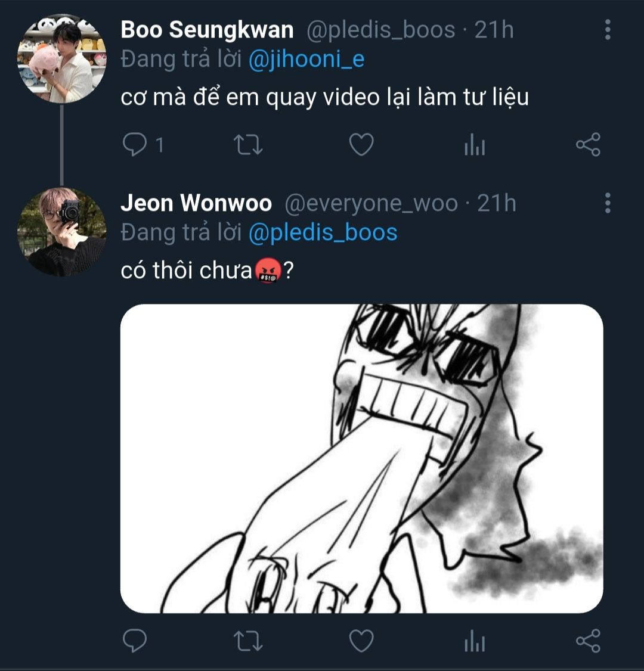The image size is (644, 671).
Task: Reply to Jeon Wonwoo's tweet
Action: [135, 641]
